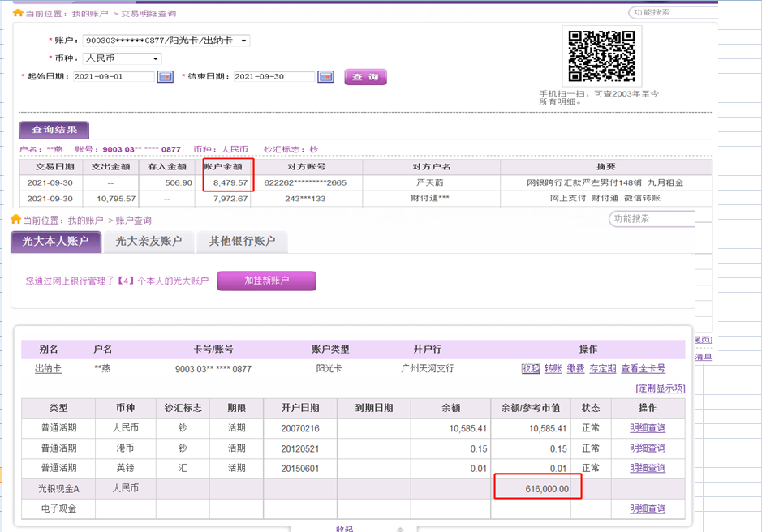This screenshot has width=762, height=532.
Task: Click the counterparty name 严天蔚
Action: pos(430,182)
